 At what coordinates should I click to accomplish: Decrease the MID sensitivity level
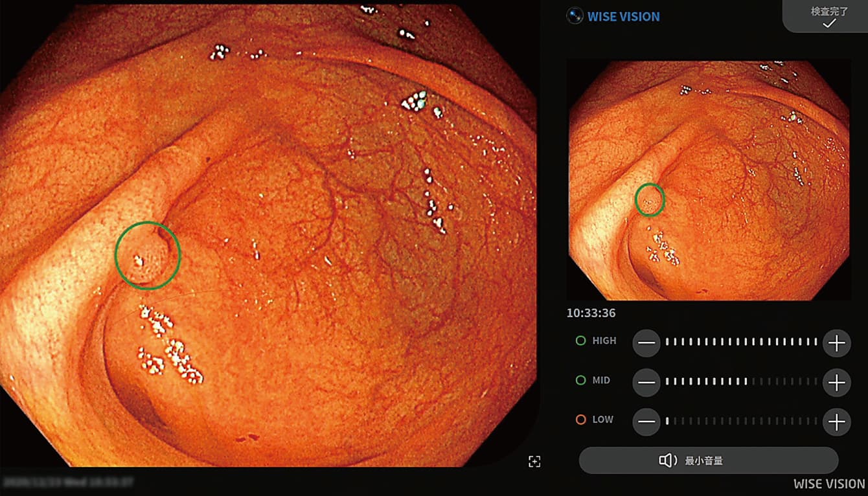(x=646, y=383)
